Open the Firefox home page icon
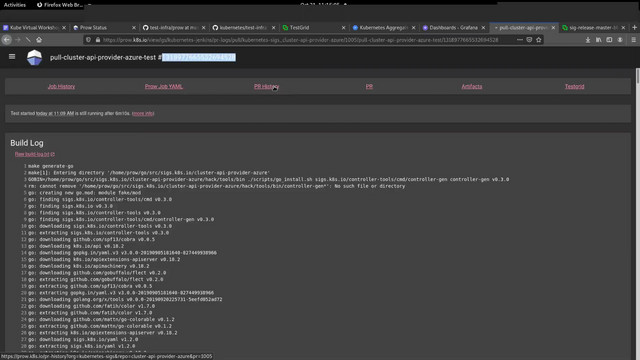 click(x=39, y=40)
